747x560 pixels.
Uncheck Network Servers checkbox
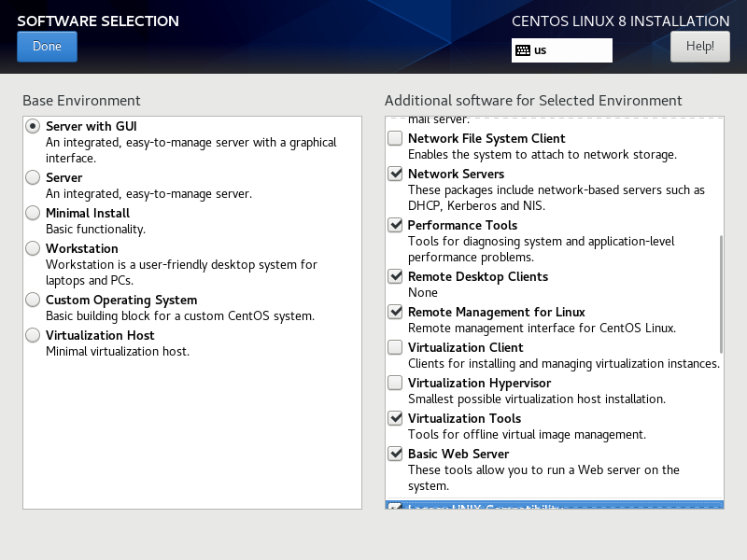click(x=395, y=174)
